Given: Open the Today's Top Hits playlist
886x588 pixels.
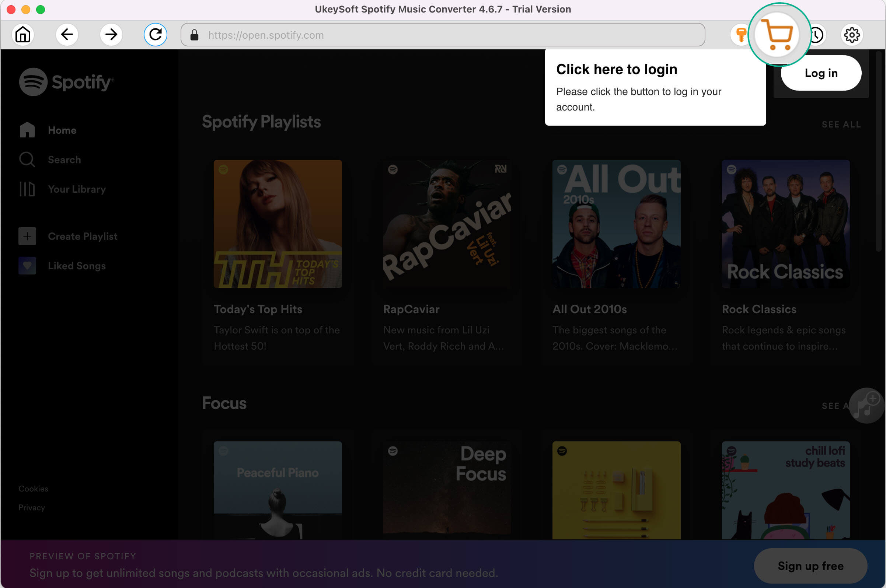Looking at the screenshot, I should point(276,224).
